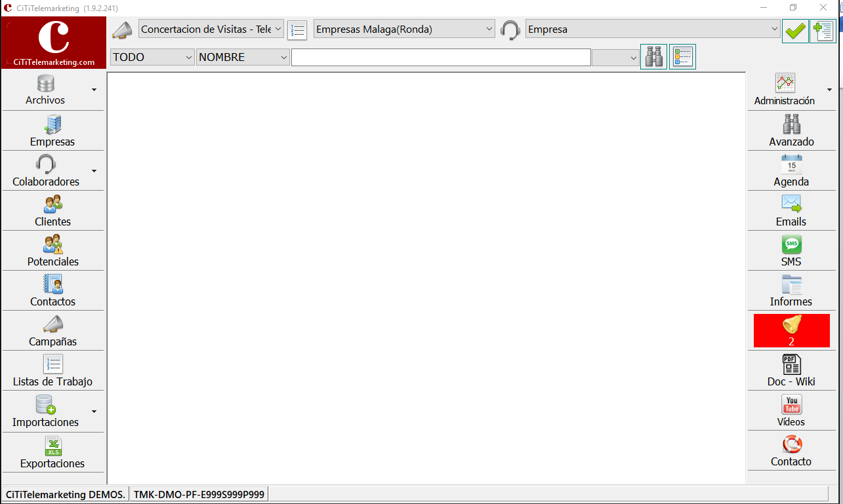The image size is (843, 504).
Task: Open the Informes reports button
Action: click(x=791, y=290)
